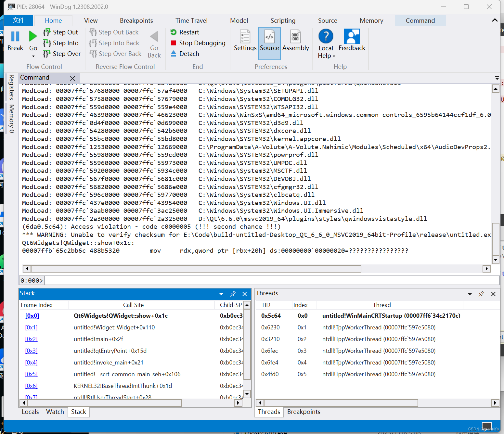This screenshot has height=434, width=504.
Task: Open the Registers side panel
Action: pos(11,87)
